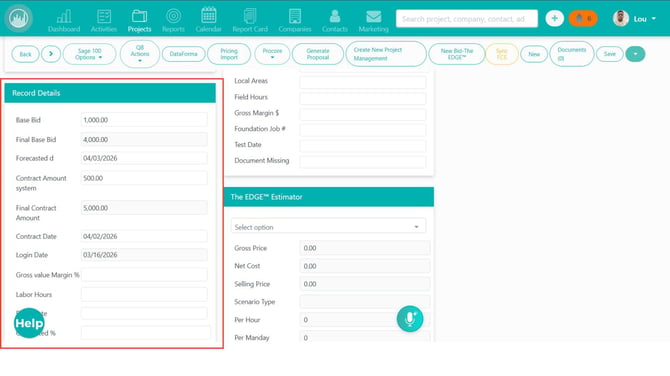Image resolution: width=670 pixels, height=376 pixels.
Task: Switch to the Projects menu item
Action: (x=139, y=21)
